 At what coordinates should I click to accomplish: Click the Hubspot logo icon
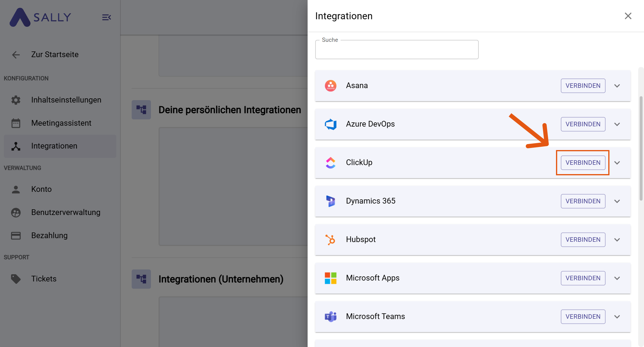[331, 240]
